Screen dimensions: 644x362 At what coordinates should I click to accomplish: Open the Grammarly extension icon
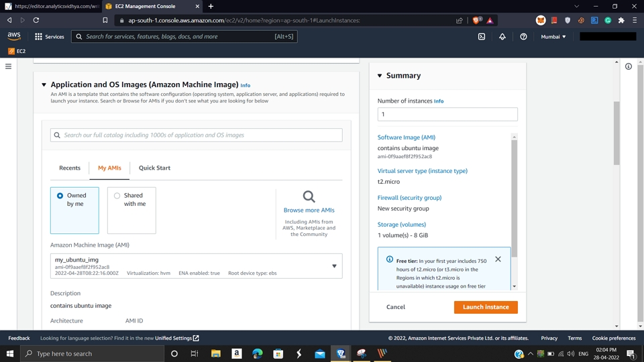click(608, 20)
